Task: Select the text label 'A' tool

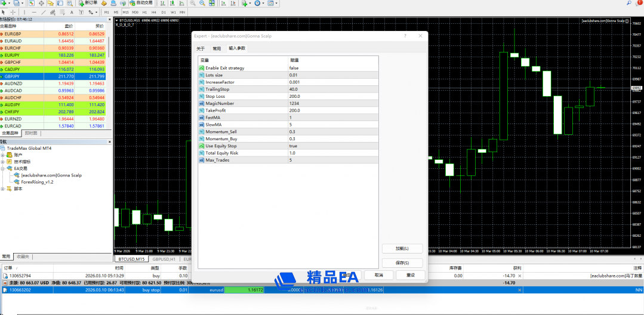Action: coord(72,12)
